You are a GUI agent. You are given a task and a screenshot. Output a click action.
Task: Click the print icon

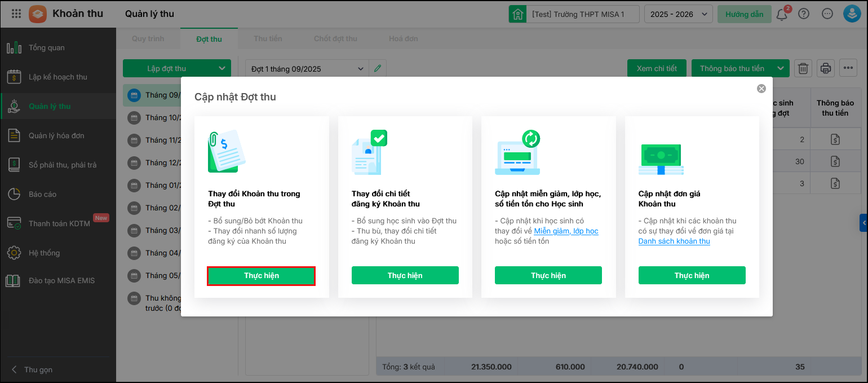(826, 69)
